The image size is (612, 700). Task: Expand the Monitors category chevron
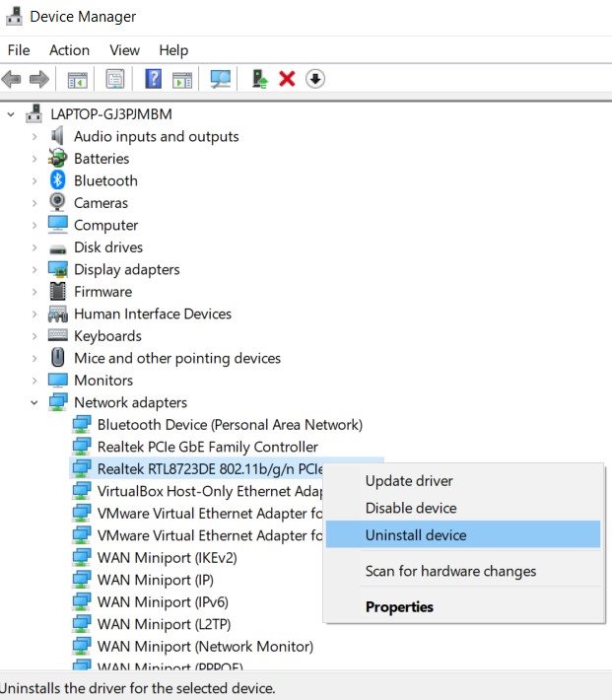click(x=34, y=381)
